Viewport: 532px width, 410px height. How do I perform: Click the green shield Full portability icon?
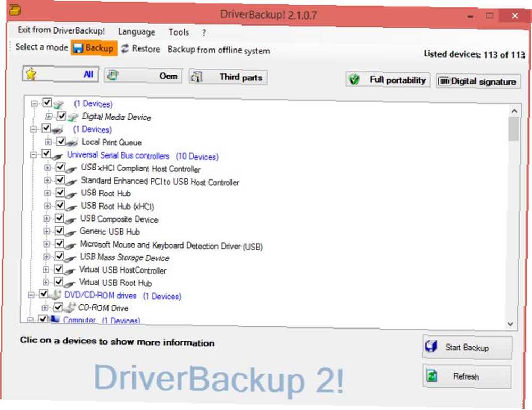click(x=354, y=79)
